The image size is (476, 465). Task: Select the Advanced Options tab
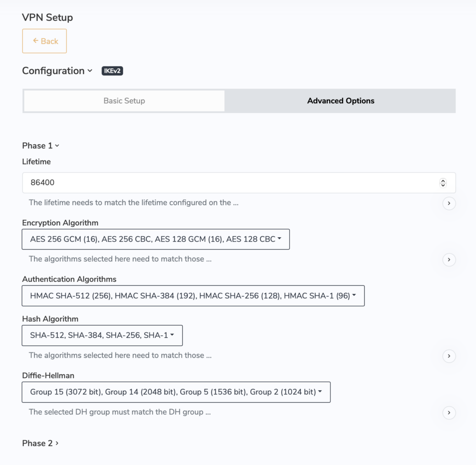(340, 100)
